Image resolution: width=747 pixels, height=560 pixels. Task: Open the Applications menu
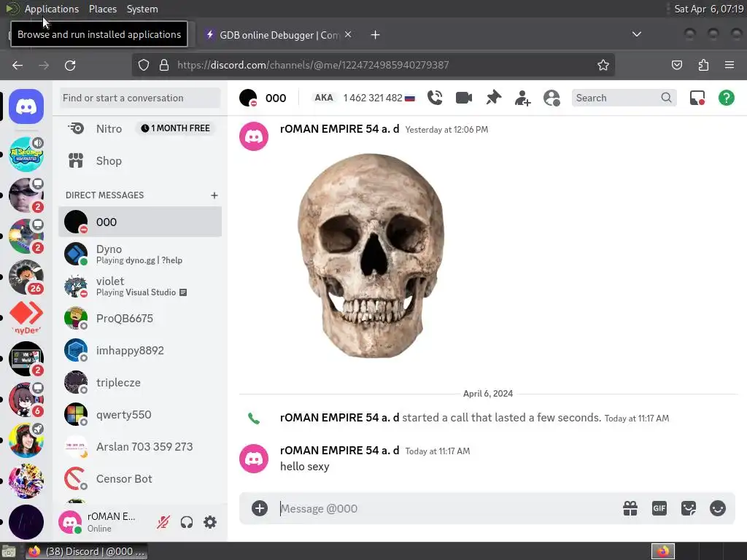click(x=52, y=9)
